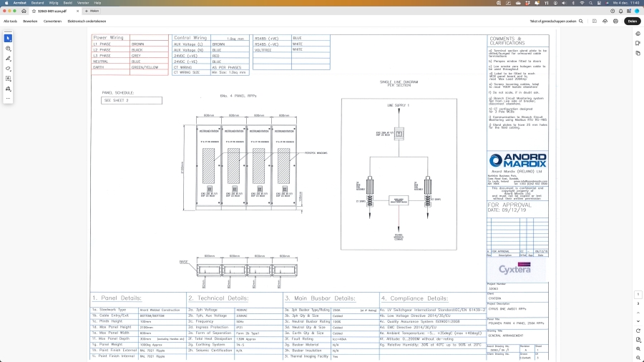Select the arrow selection tool
Image resolution: width=644 pixels, height=362 pixels.
tap(8, 38)
